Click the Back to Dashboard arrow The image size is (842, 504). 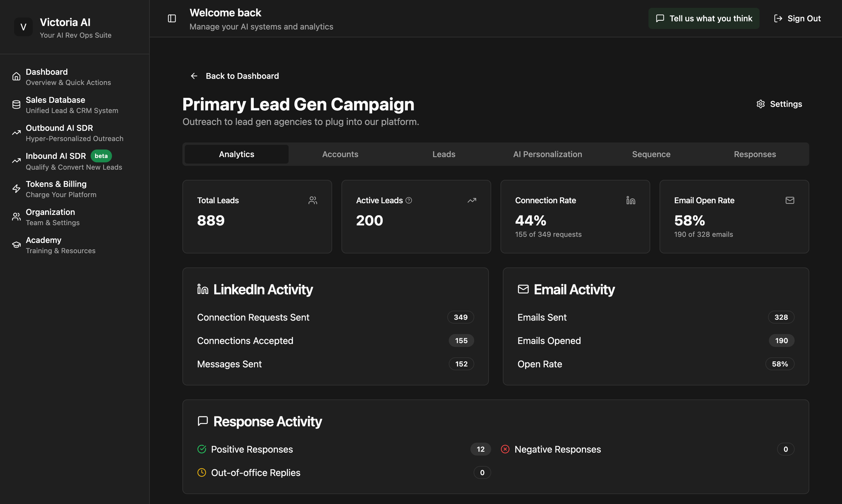(x=194, y=76)
